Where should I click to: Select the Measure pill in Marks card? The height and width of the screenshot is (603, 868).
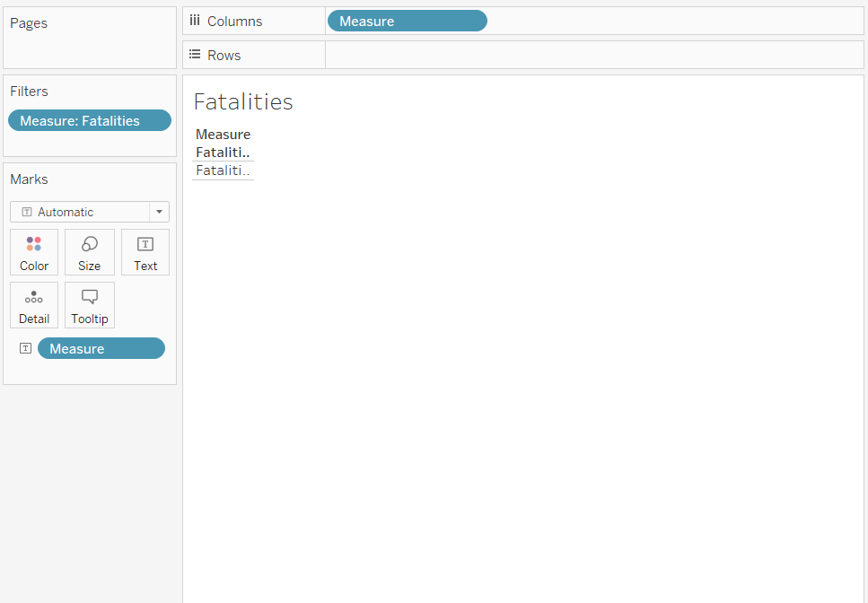[x=101, y=348]
